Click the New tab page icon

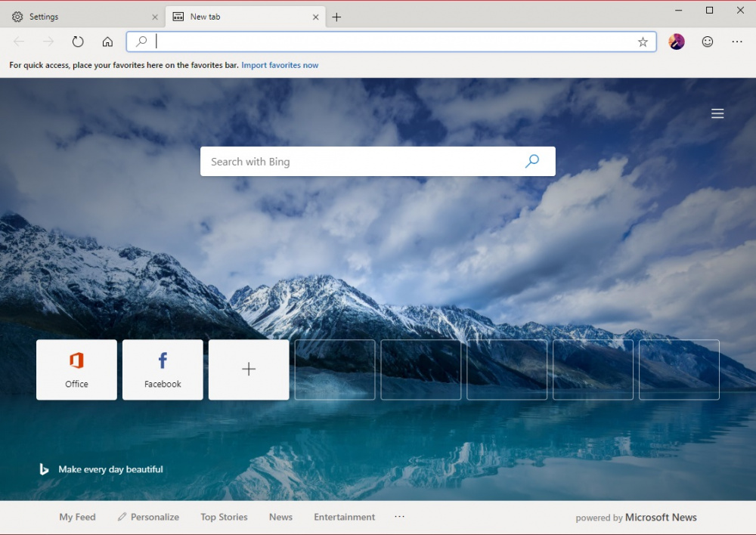[178, 17]
